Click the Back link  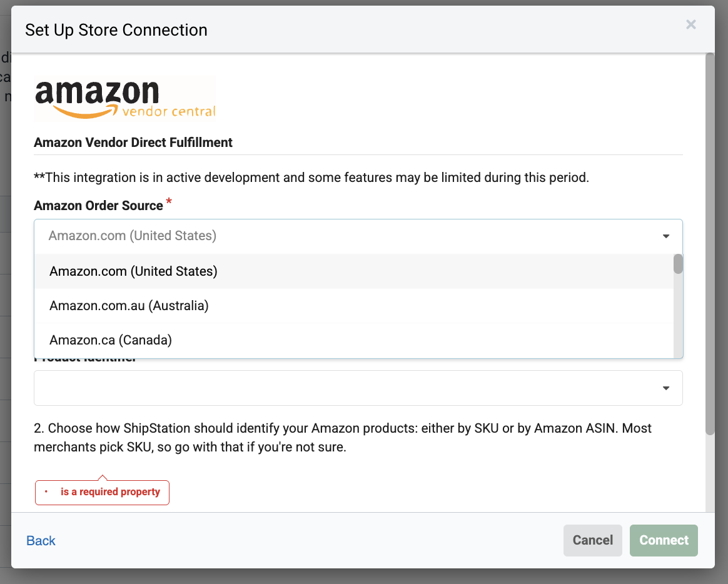tap(40, 540)
